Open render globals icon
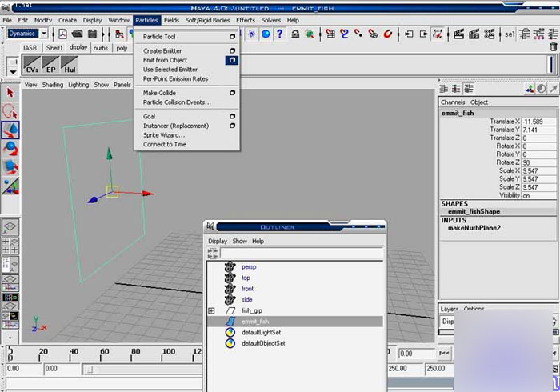Image resolution: width=560 pixels, height=392 pixels. pos(490,34)
